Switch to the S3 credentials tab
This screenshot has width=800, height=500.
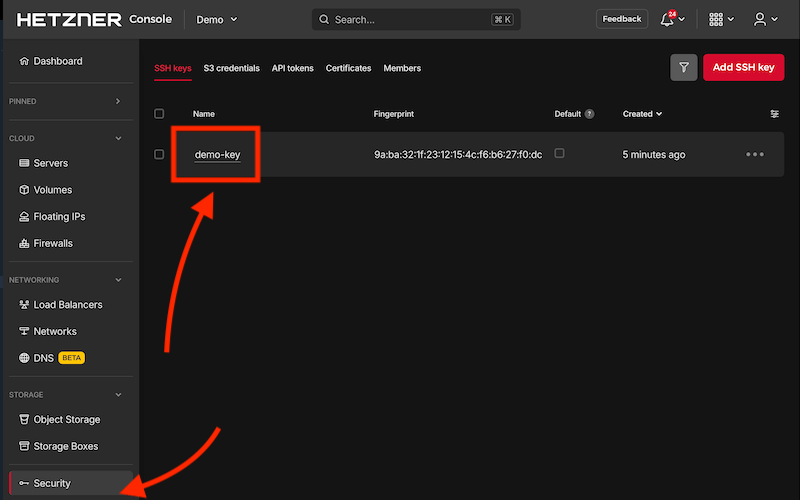coord(231,68)
